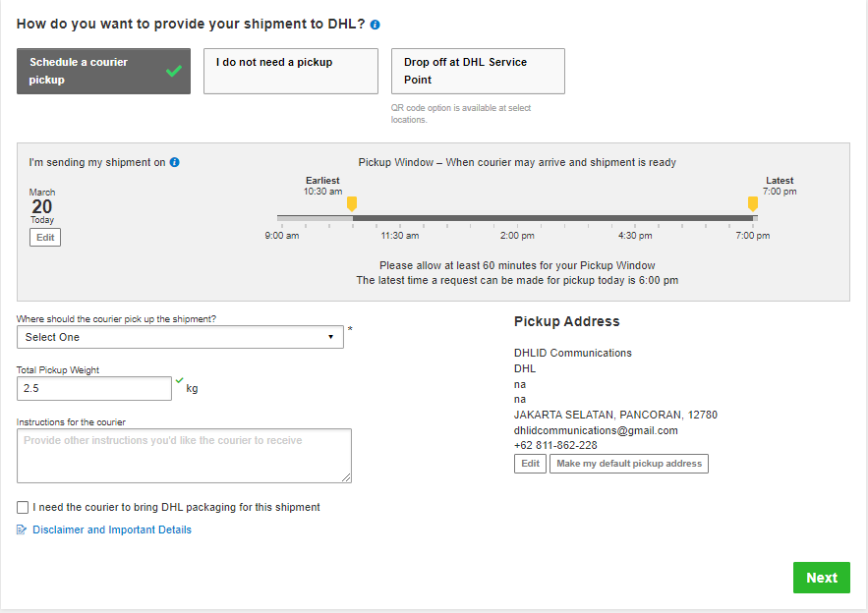Click the Instructions for the courier text area
This screenshot has height=613, width=868.
(184, 455)
